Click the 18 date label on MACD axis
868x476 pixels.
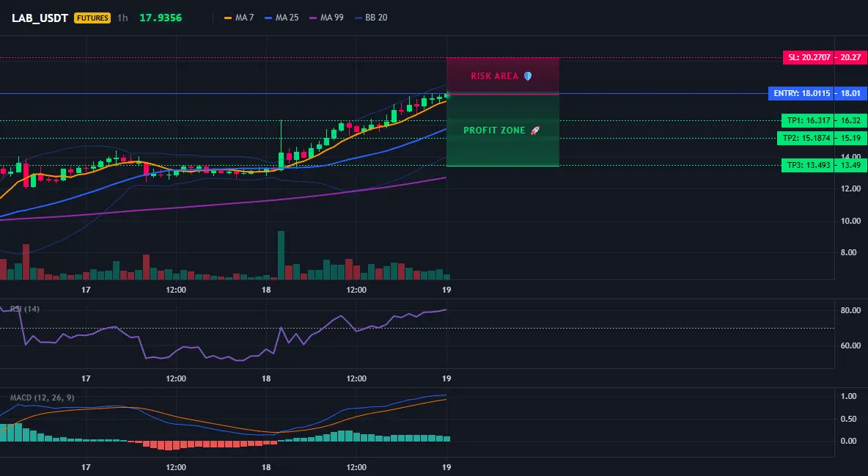(266, 467)
